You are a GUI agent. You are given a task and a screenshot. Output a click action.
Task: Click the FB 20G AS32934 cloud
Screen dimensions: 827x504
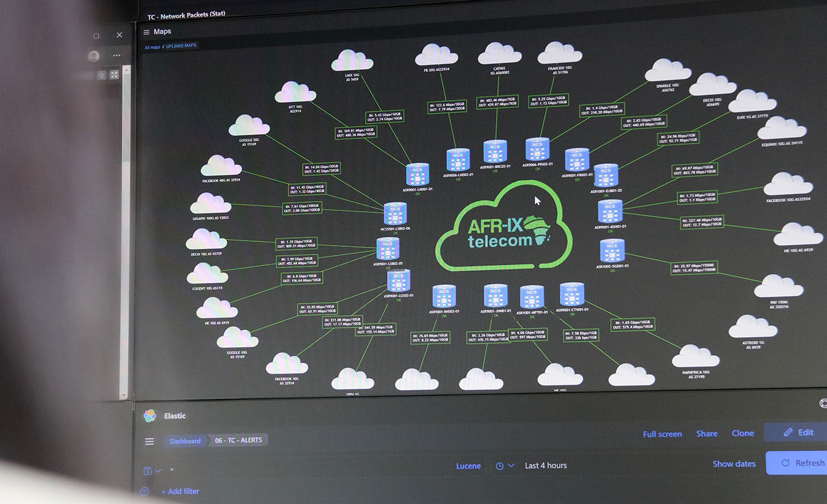coord(436,55)
